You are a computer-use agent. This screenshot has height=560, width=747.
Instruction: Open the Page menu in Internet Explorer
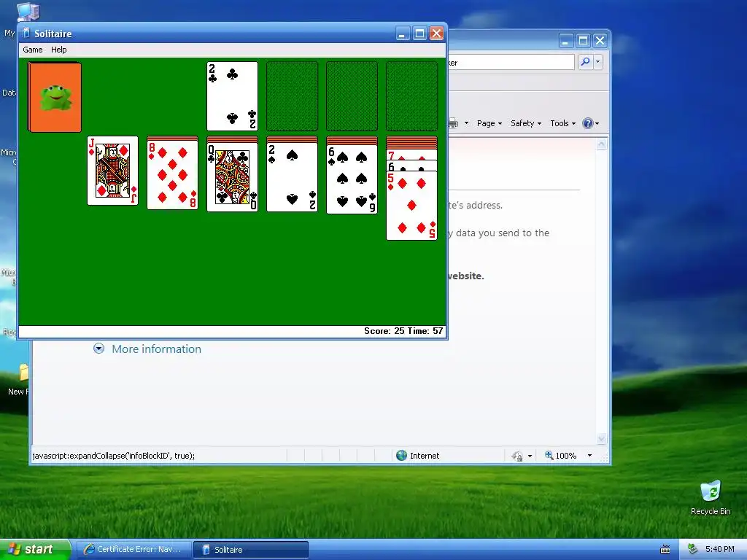point(489,123)
